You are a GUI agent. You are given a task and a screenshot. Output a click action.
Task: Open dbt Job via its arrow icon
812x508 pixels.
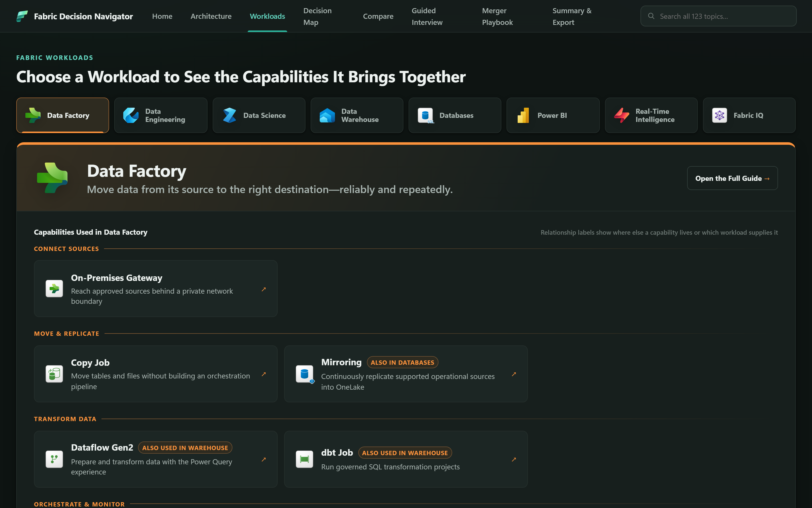[x=514, y=459]
